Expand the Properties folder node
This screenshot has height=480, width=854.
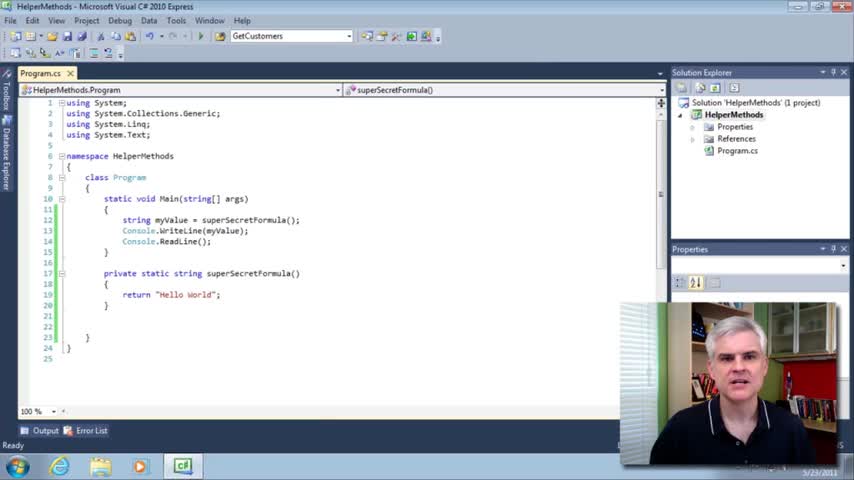click(x=693, y=127)
